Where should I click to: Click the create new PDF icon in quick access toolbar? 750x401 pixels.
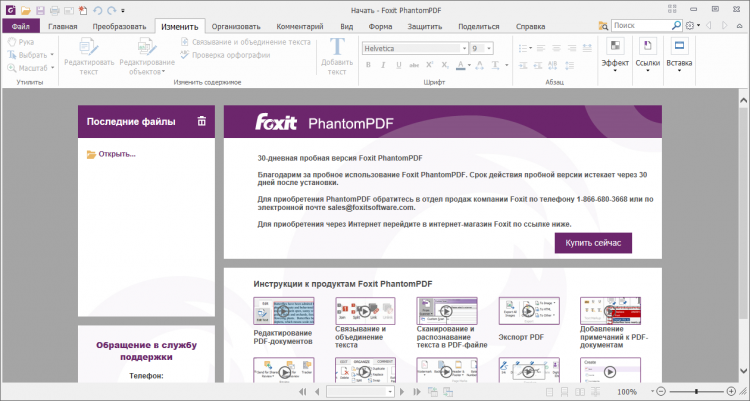tap(83, 10)
